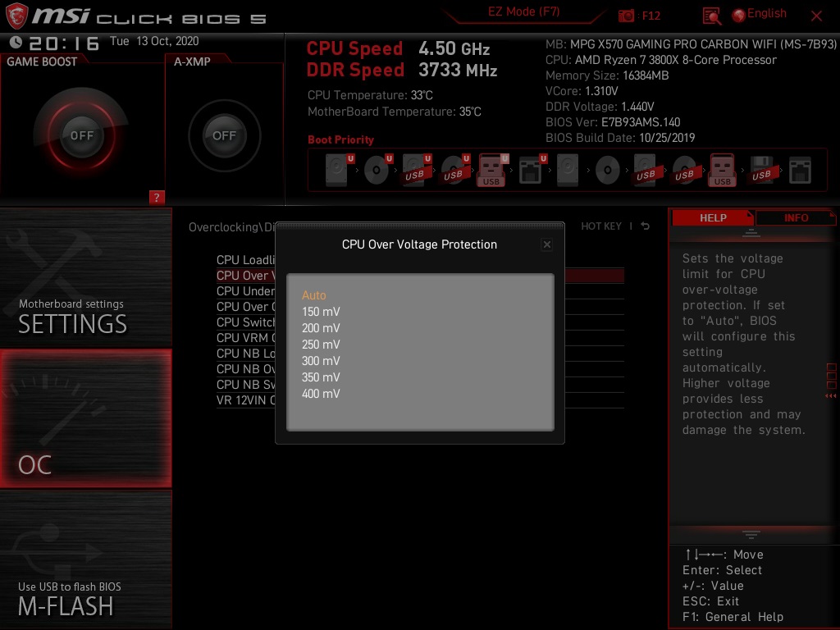Select the legacy USB CD/DVD boot icon

click(685, 170)
